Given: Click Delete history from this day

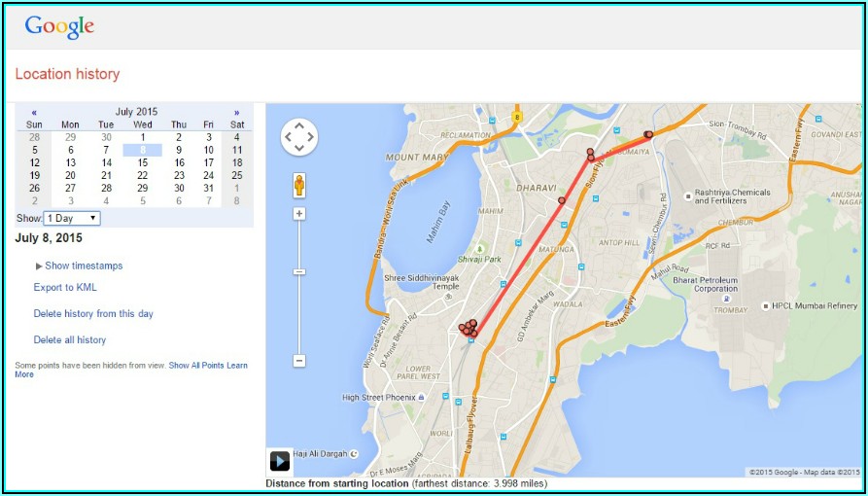Looking at the screenshot, I should [x=93, y=314].
